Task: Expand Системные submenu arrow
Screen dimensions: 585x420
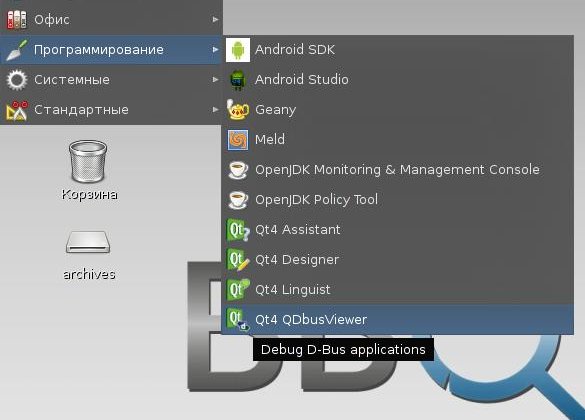Action: tap(215, 79)
